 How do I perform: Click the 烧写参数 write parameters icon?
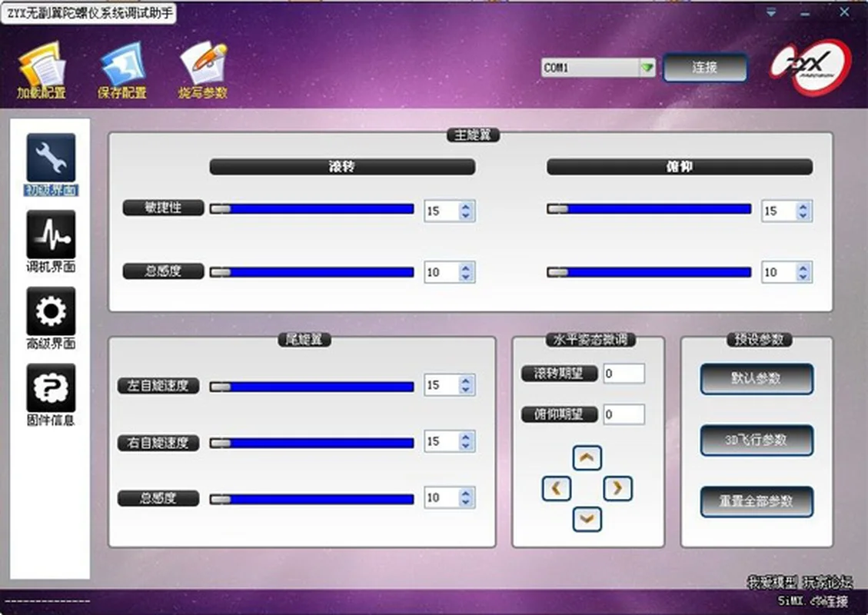(x=203, y=71)
